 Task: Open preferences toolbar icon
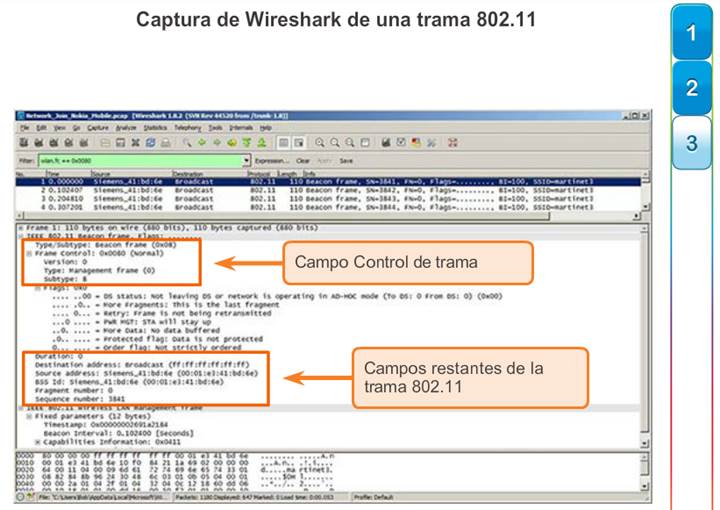pos(431,143)
